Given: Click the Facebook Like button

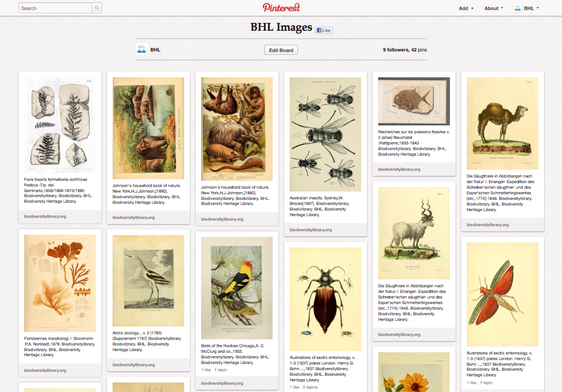Looking at the screenshot, I should [323, 30].
